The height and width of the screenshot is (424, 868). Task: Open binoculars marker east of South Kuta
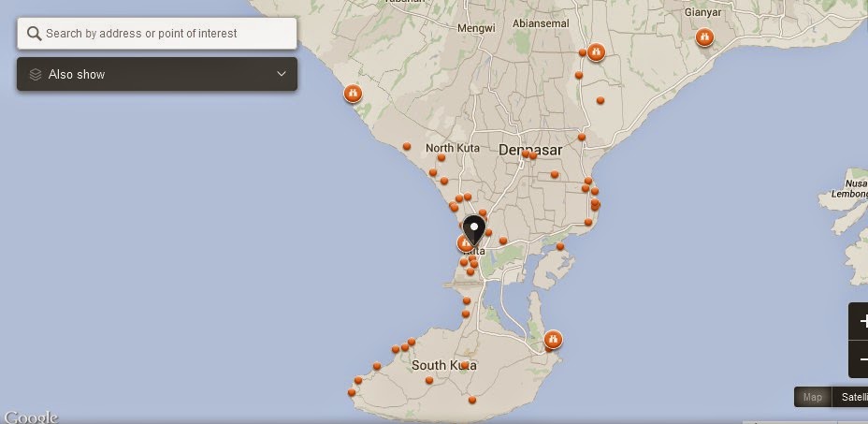553,339
